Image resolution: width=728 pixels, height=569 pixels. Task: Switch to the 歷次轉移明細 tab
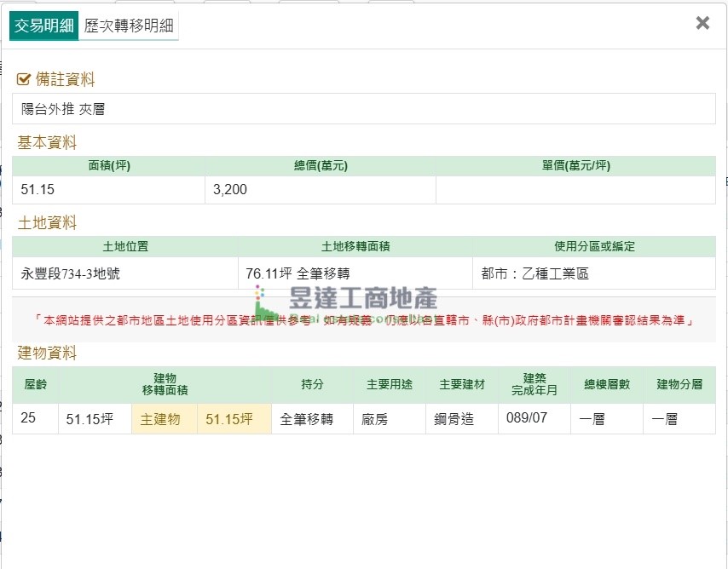click(x=130, y=26)
